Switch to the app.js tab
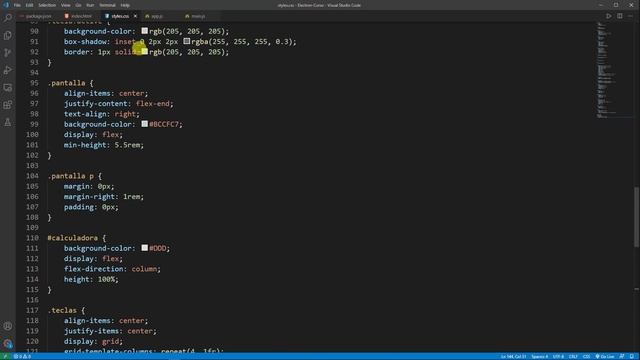 click(x=156, y=16)
